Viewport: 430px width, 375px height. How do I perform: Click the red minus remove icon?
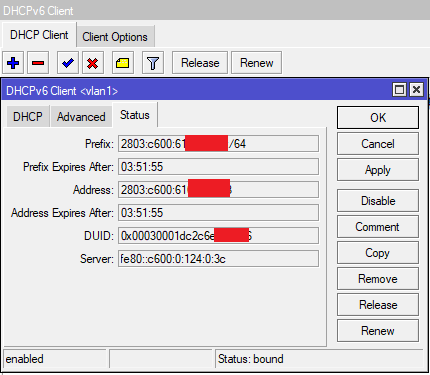pos(38,63)
